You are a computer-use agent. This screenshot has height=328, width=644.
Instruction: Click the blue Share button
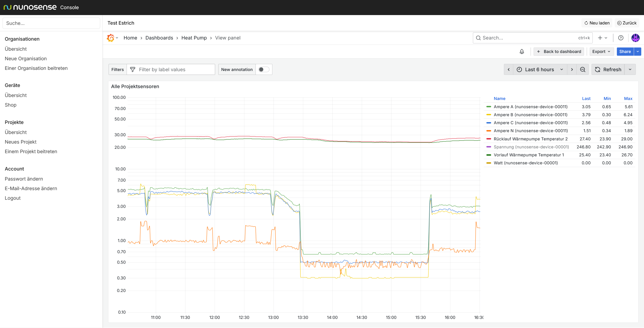(625, 52)
